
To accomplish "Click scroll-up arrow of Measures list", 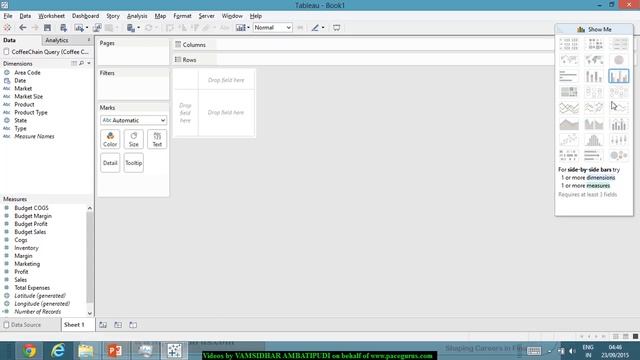I will (x=90, y=208).
